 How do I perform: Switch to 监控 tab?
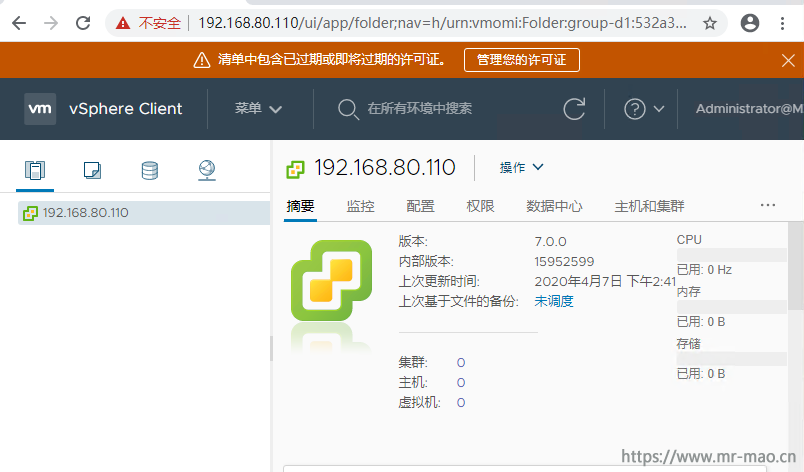pyautogui.click(x=360, y=206)
